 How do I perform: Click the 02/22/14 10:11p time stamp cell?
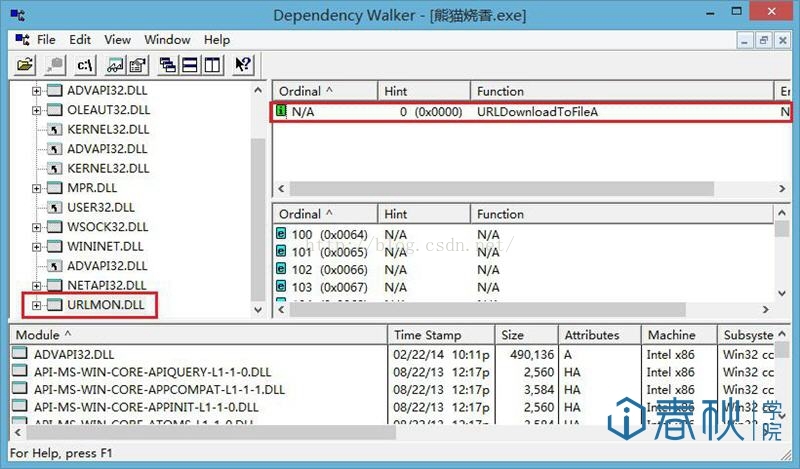(441, 354)
